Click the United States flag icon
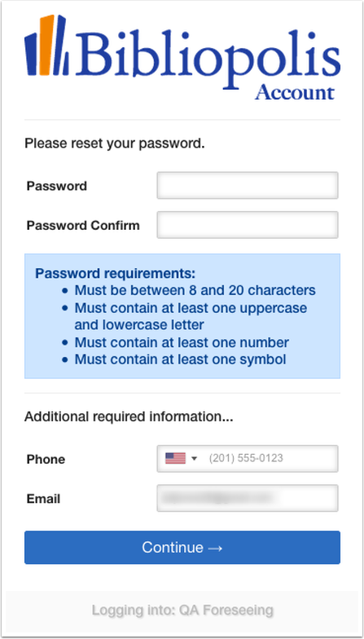The width and height of the screenshot is (364, 639). (x=175, y=458)
